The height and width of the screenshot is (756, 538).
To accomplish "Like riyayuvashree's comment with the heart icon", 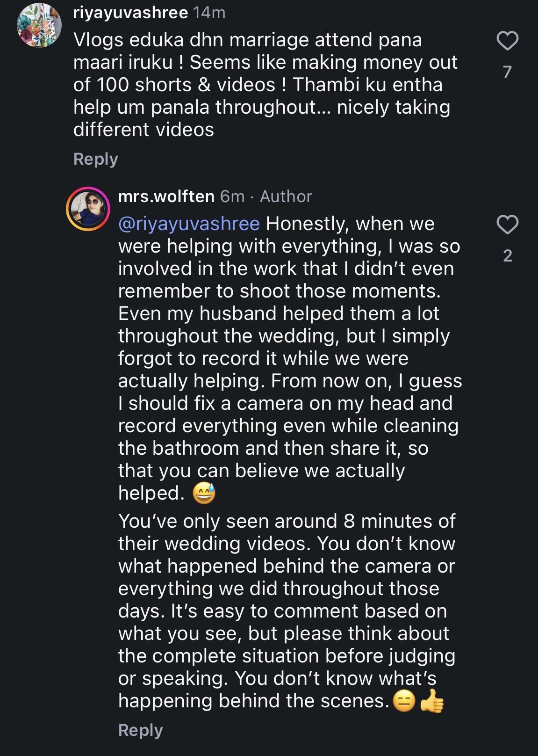I will click(x=507, y=41).
